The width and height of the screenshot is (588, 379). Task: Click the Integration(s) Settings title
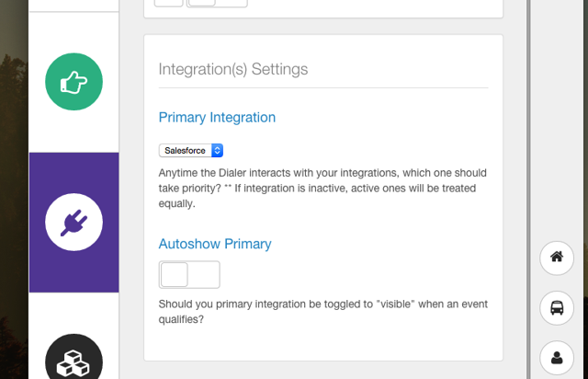click(233, 69)
